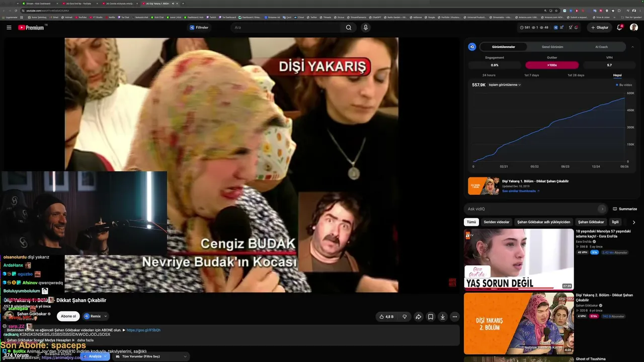The image size is (644, 362).
Task: Expand description with daha fazla
Action: point(85,340)
